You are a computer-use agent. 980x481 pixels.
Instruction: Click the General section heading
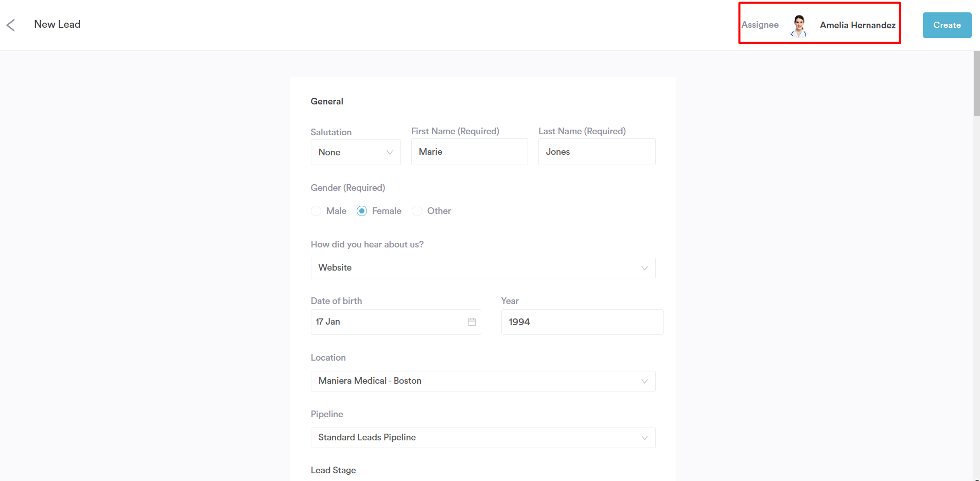click(327, 101)
